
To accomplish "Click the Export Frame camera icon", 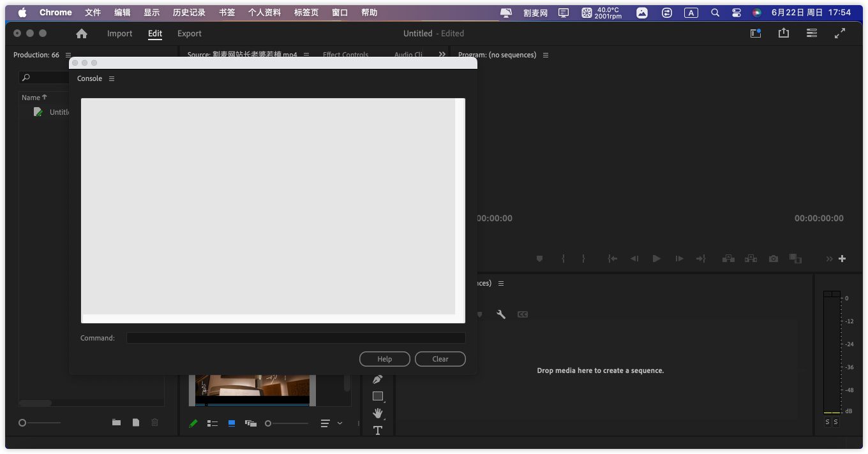I will tap(774, 259).
